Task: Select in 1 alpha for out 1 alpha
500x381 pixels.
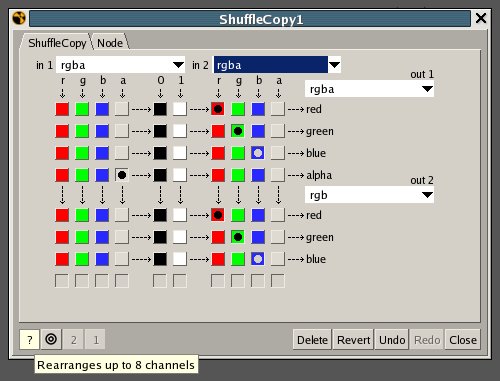Action: pos(122,175)
